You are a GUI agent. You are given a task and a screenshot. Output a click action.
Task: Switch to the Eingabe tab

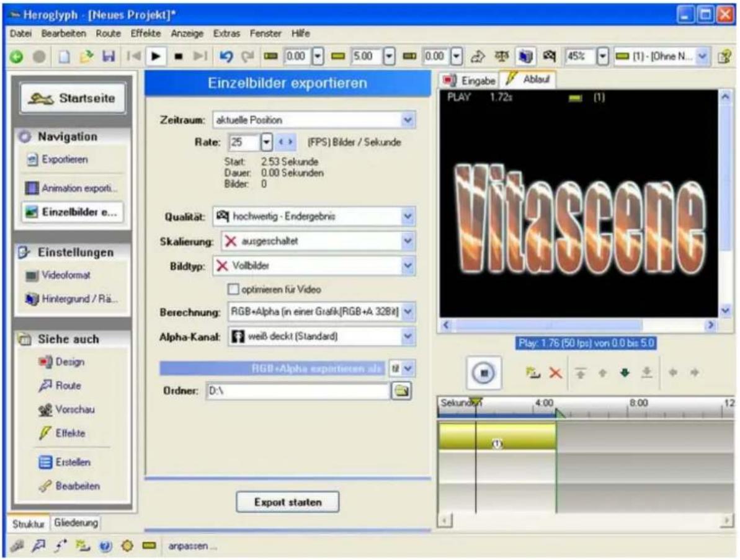pos(469,81)
